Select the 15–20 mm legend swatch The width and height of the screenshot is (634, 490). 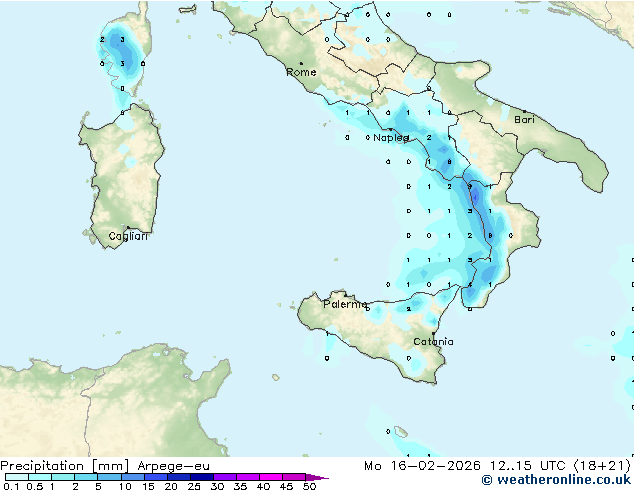pos(156,477)
